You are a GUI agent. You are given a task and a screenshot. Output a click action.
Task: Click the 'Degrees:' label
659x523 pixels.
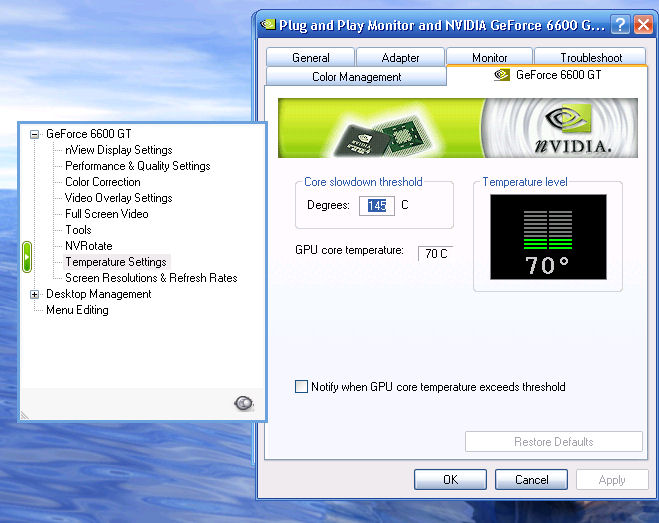pos(328,205)
